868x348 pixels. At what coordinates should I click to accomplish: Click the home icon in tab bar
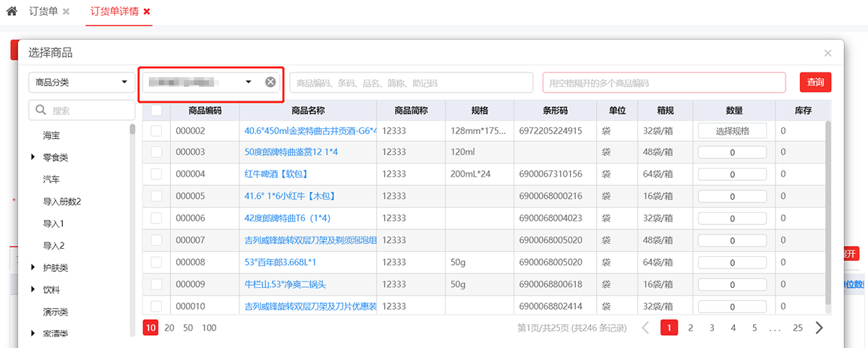[x=12, y=12]
